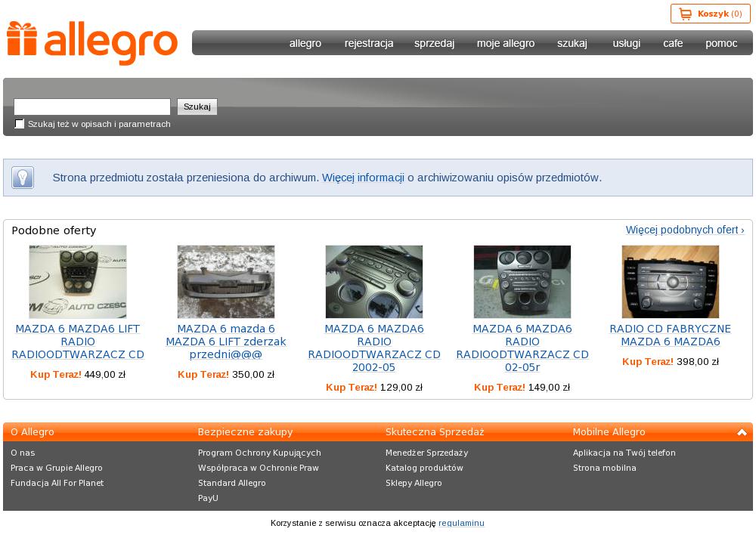The width and height of the screenshot is (756, 538).
Task: View the 129,00 zł radio panel image
Action: [374, 282]
